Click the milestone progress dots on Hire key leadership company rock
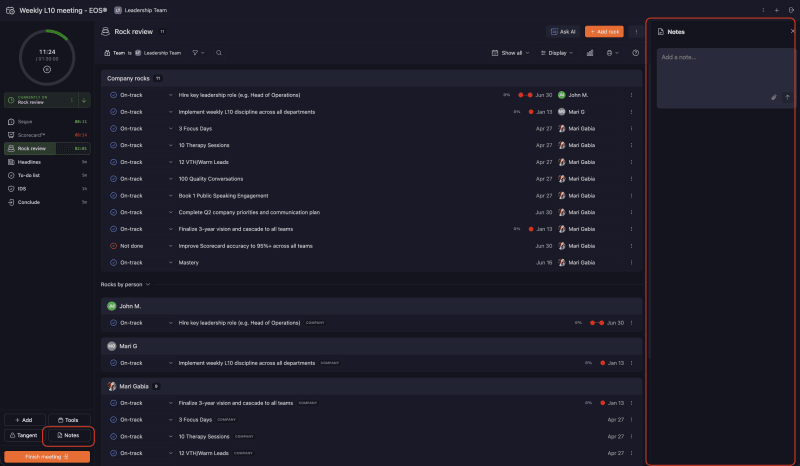Viewport: 800px width, 466px height. (525, 95)
